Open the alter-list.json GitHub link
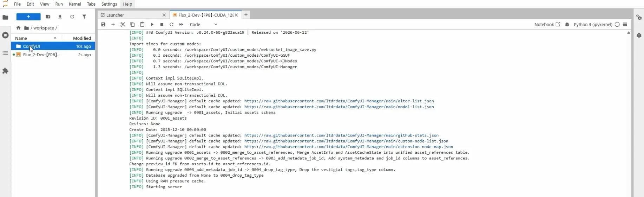Screen dimensions: 644x197 click(339, 101)
